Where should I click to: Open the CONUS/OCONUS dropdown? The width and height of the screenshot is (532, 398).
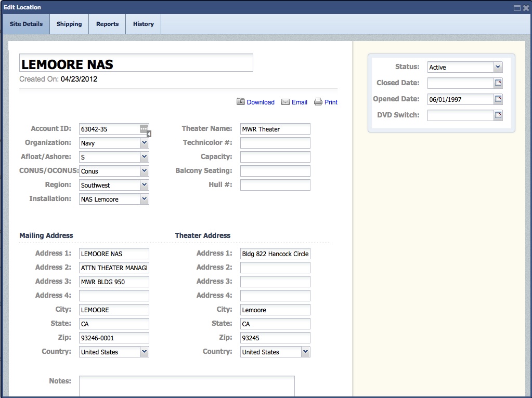(144, 171)
